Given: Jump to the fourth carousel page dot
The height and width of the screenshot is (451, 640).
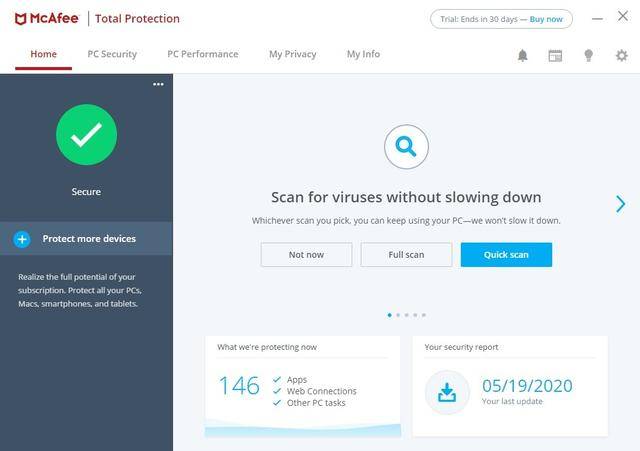Looking at the screenshot, I should tap(415, 315).
